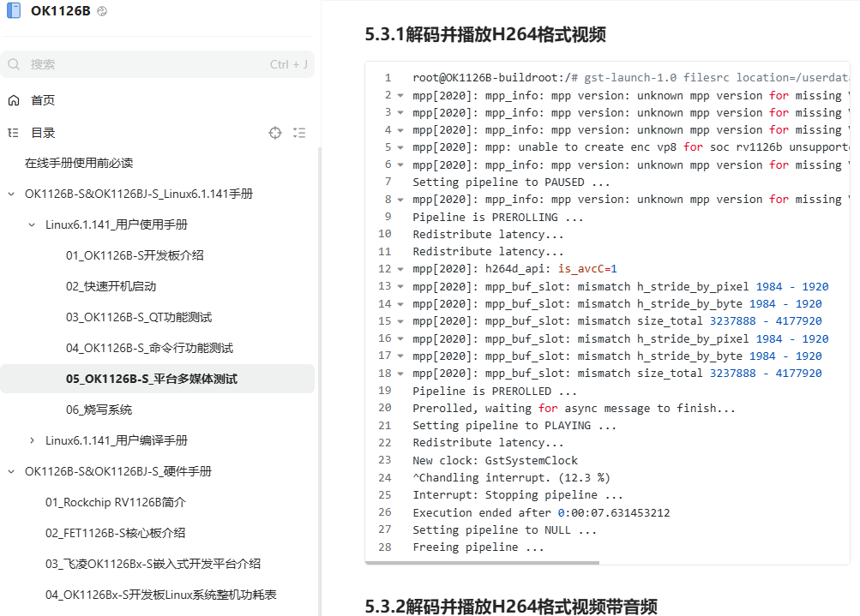860x616 pixels.
Task: Expand the Linux6.1.141_用户编译手册 folder
Action: (32, 440)
